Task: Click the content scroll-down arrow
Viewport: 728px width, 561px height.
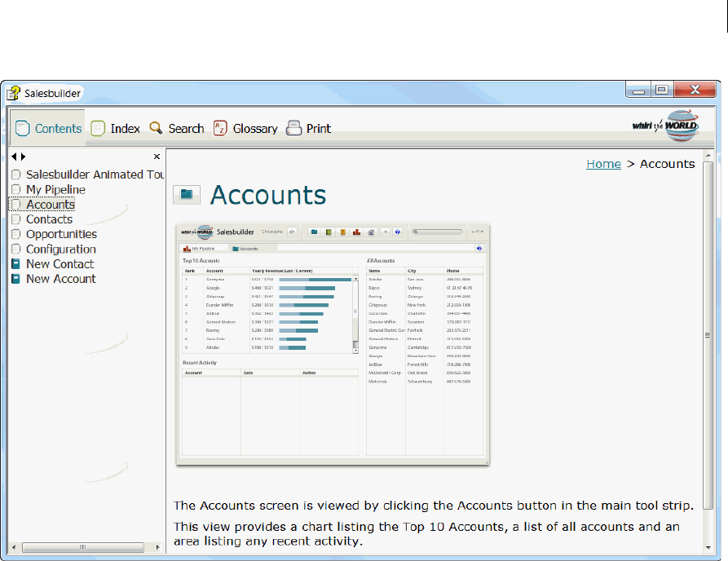Action: point(708,547)
